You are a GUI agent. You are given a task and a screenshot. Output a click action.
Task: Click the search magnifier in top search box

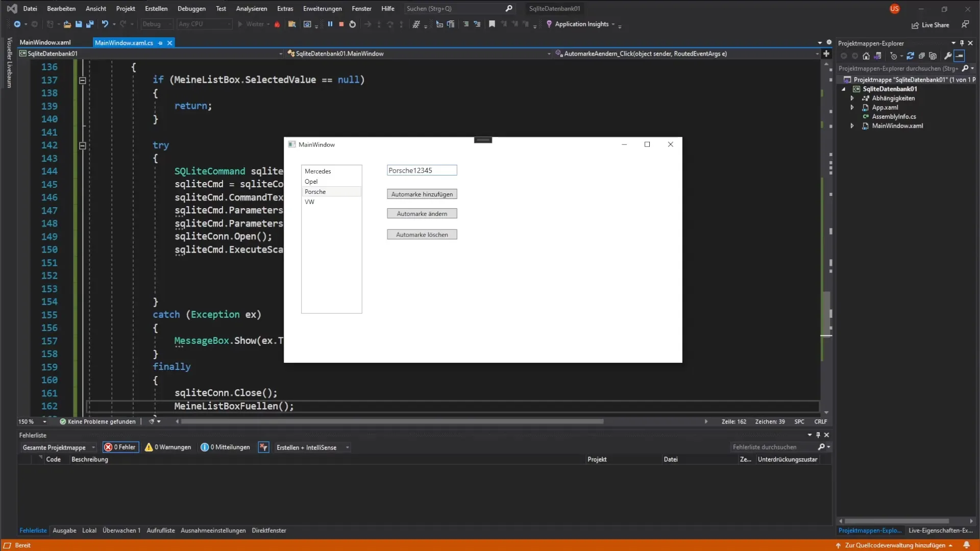(x=509, y=9)
